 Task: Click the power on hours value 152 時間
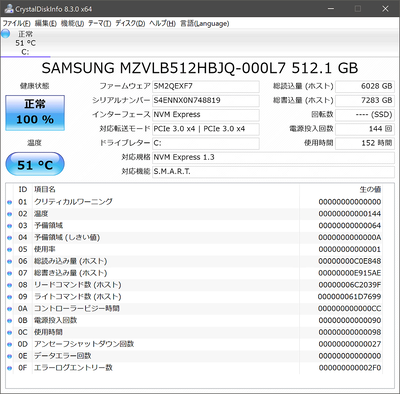pos(365,143)
